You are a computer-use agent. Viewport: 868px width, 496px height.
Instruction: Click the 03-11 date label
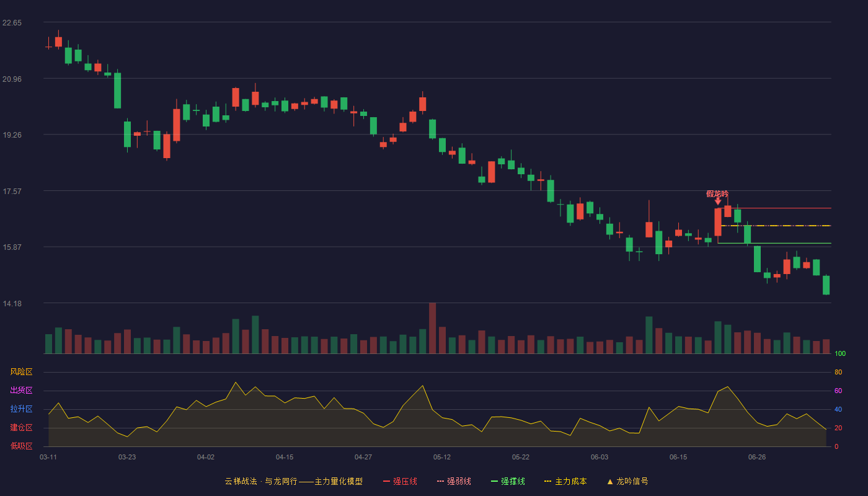(x=48, y=457)
